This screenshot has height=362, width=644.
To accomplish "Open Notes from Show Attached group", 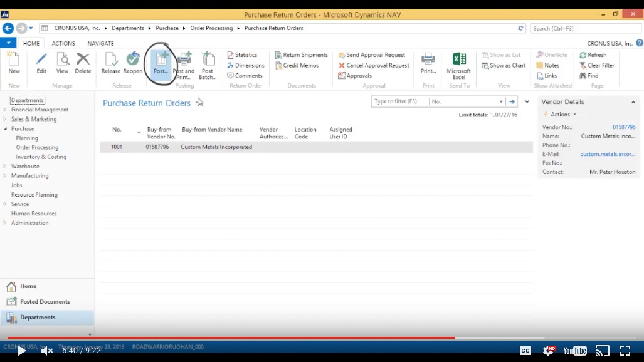I will tap(548, 65).
